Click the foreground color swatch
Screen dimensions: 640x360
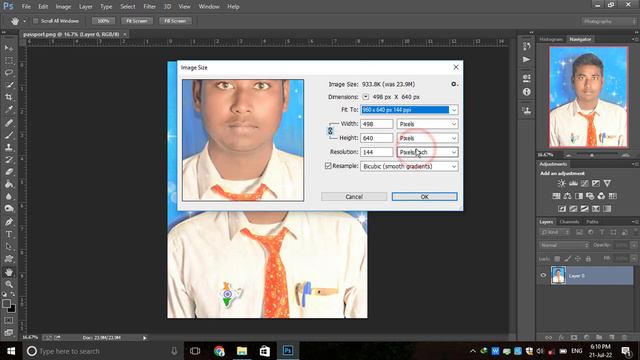pyautogui.click(x=6, y=304)
